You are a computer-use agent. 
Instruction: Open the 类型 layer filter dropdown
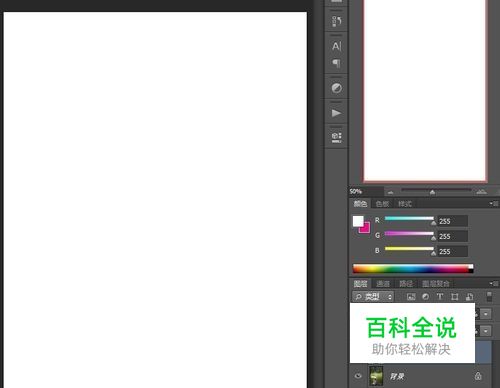pyautogui.click(x=373, y=296)
